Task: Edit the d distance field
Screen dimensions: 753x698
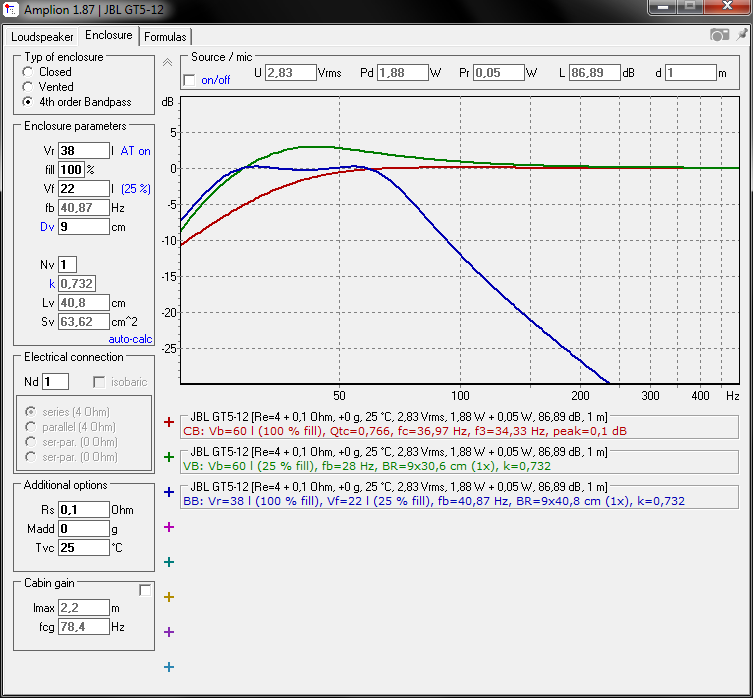Action: 691,73
